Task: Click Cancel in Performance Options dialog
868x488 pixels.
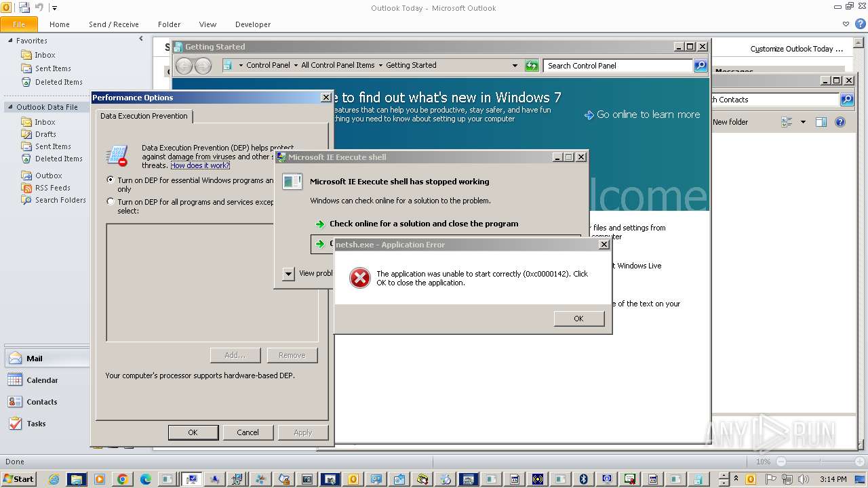Action: click(248, 432)
